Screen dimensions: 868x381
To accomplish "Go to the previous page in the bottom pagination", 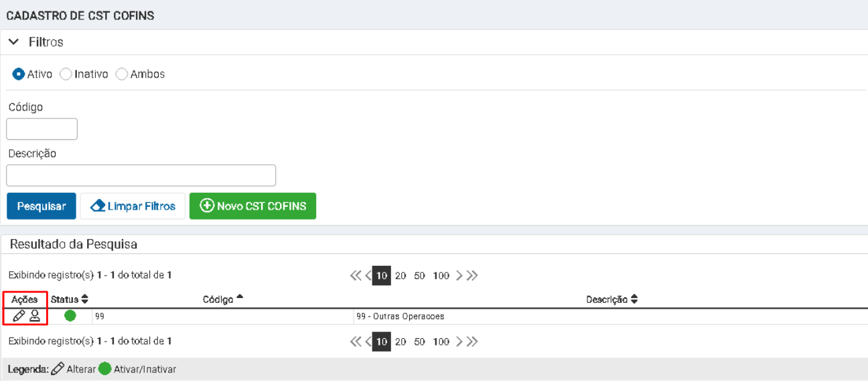I will tap(368, 341).
